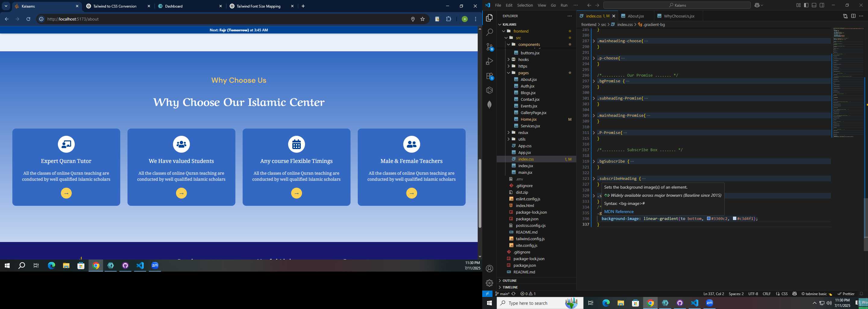Open Source Control view with badge 11
The image size is (868, 309).
[489, 47]
